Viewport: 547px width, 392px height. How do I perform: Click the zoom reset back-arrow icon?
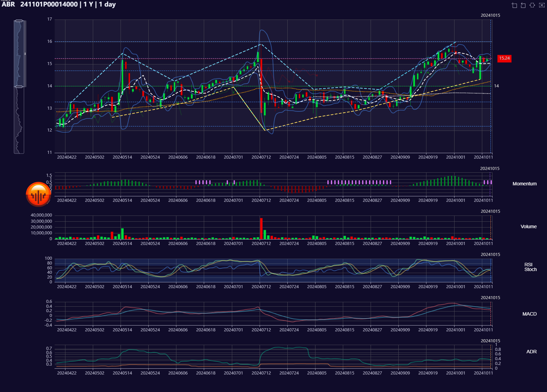523,5
